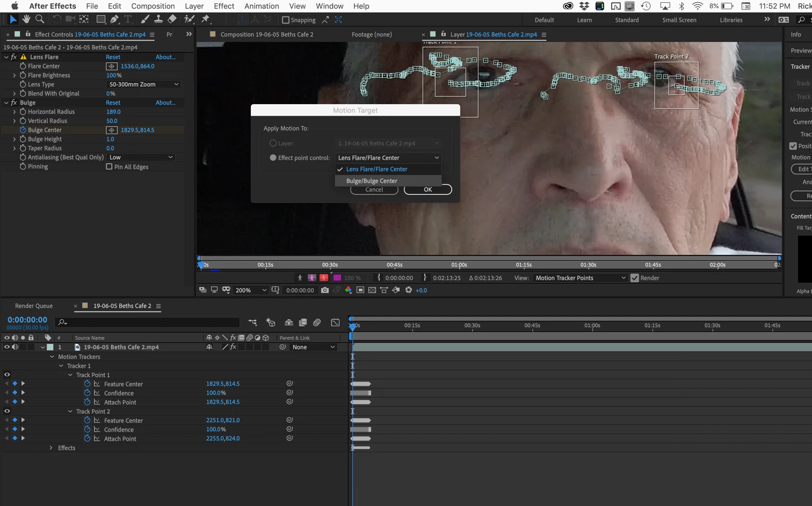Image resolution: width=812 pixels, height=506 pixels.
Task: Click the Bulge Center point picker icon
Action: click(x=112, y=130)
